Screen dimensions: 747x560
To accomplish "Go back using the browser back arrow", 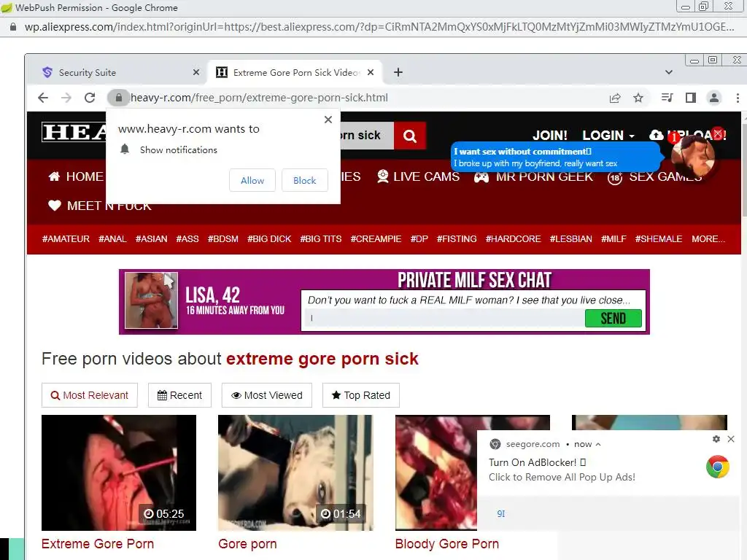I will pyautogui.click(x=43, y=98).
